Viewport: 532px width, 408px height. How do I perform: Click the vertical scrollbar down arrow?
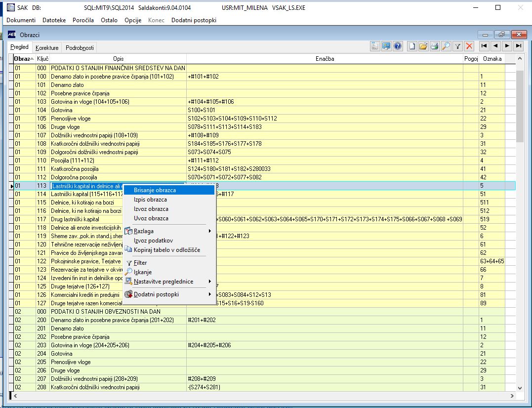tap(519, 387)
